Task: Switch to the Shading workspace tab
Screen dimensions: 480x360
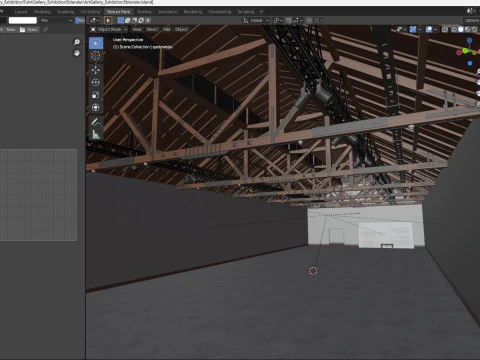Action: pos(144,12)
